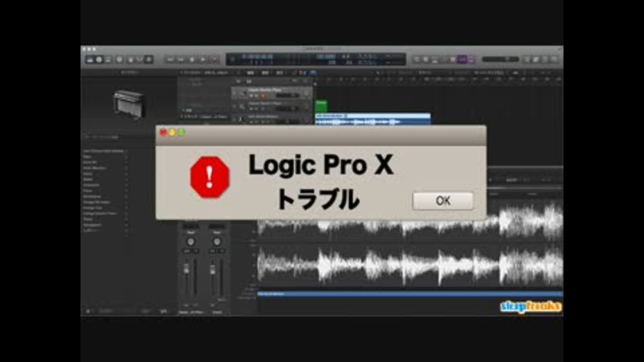Click OK in the Logic Pro X alert
The height and width of the screenshot is (362, 644).
[x=443, y=200]
